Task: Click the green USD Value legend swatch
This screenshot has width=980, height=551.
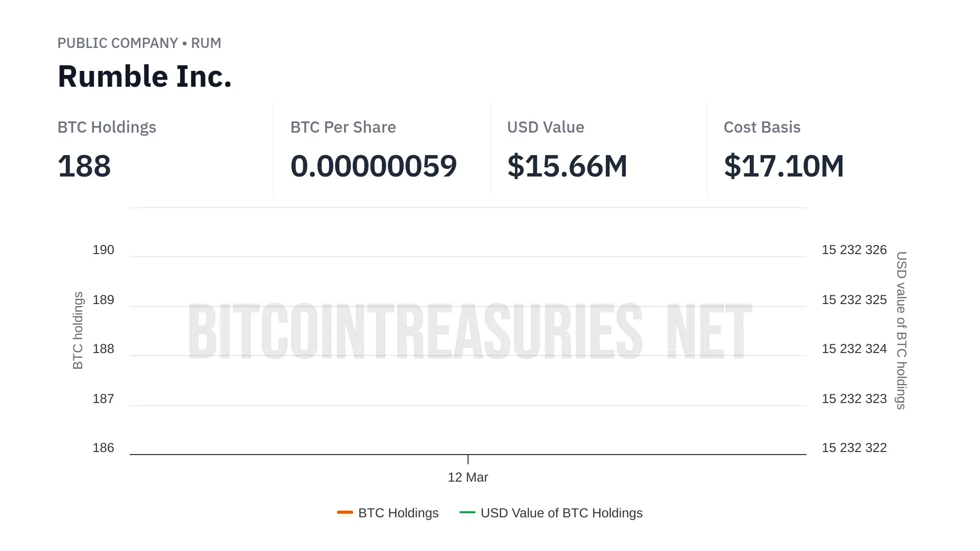Action: coord(467,512)
